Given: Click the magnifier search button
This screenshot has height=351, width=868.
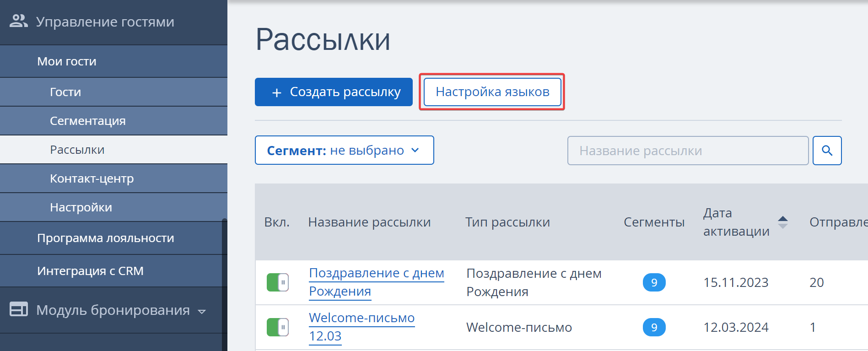Looking at the screenshot, I should pos(827,151).
